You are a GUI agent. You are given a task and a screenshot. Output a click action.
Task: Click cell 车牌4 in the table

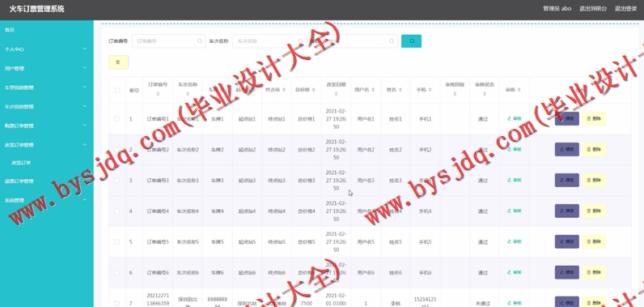pos(218,211)
